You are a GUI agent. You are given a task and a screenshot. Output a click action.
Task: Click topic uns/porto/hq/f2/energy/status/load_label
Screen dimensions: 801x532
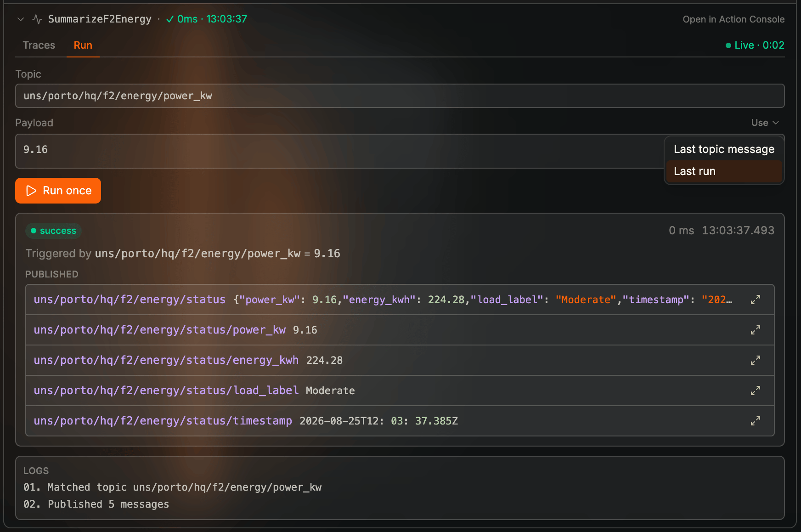[x=166, y=391]
